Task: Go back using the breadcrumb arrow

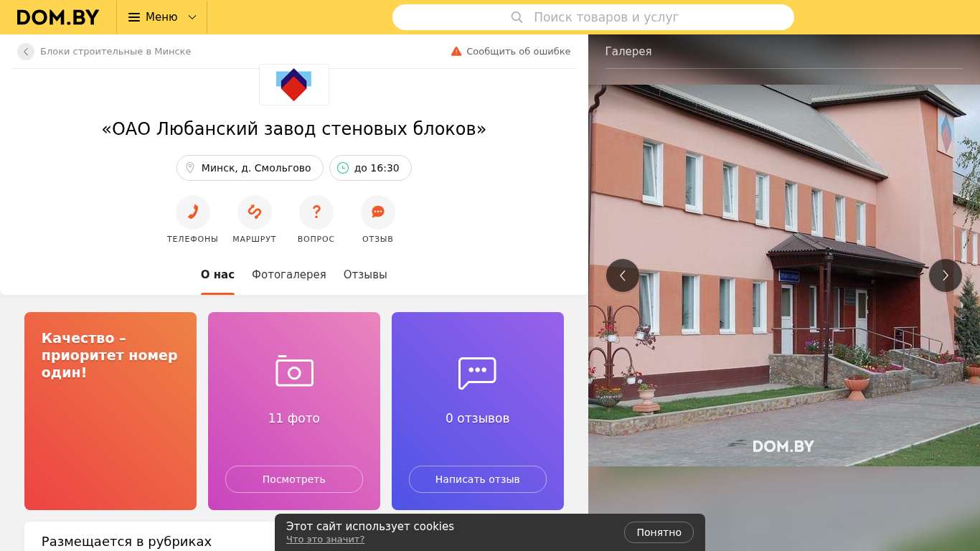Action: pos(26,52)
